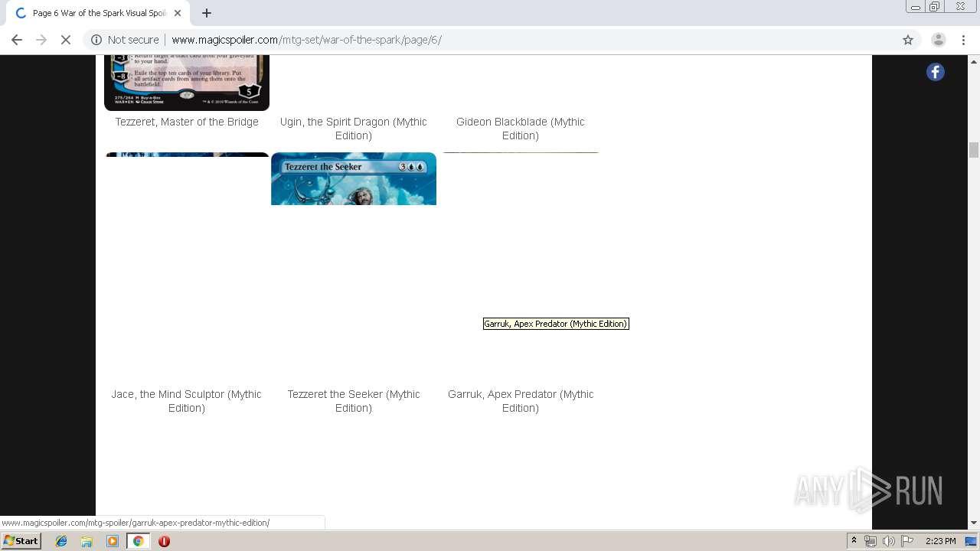This screenshot has height=551, width=980.
Task: Open the file explorer taskbar icon
Action: 87,541
